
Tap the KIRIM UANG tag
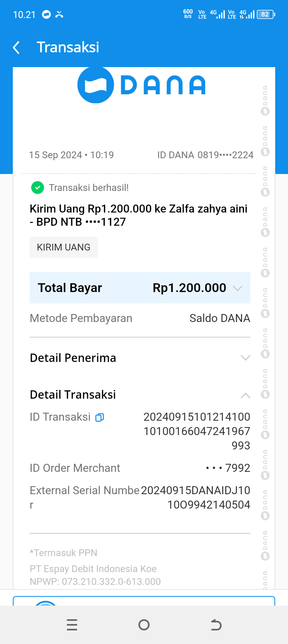[64, 247]
